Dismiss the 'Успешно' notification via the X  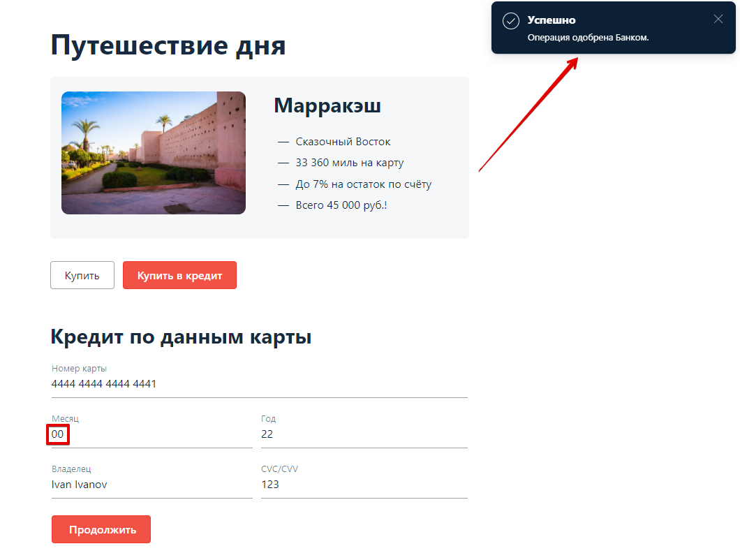click(718, 19)
